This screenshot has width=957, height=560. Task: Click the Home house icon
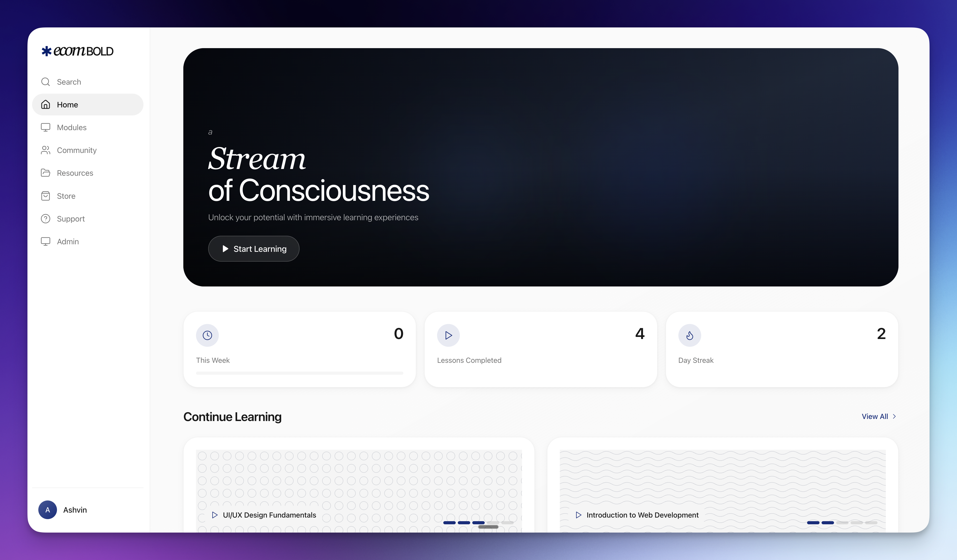pos(46,104)
